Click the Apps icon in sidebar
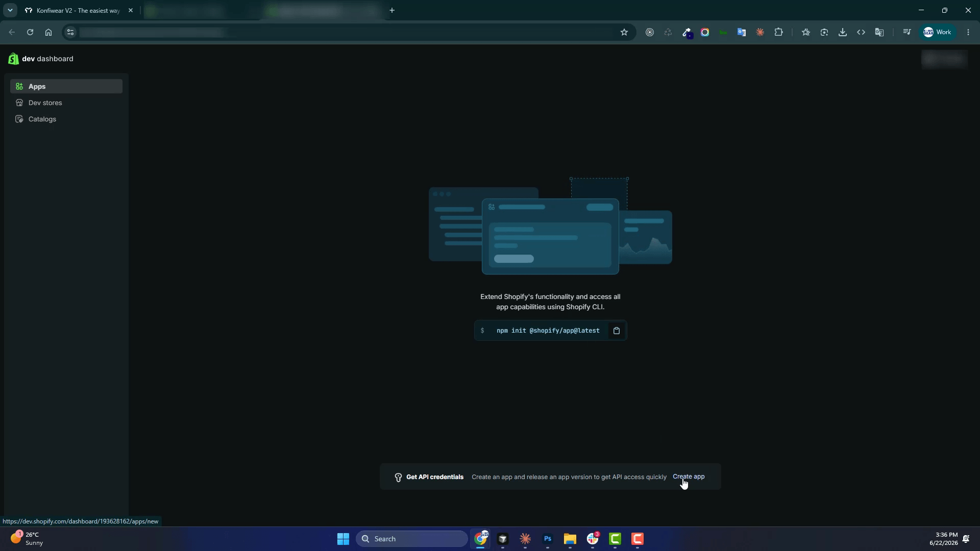 click(x=19, y=86)
